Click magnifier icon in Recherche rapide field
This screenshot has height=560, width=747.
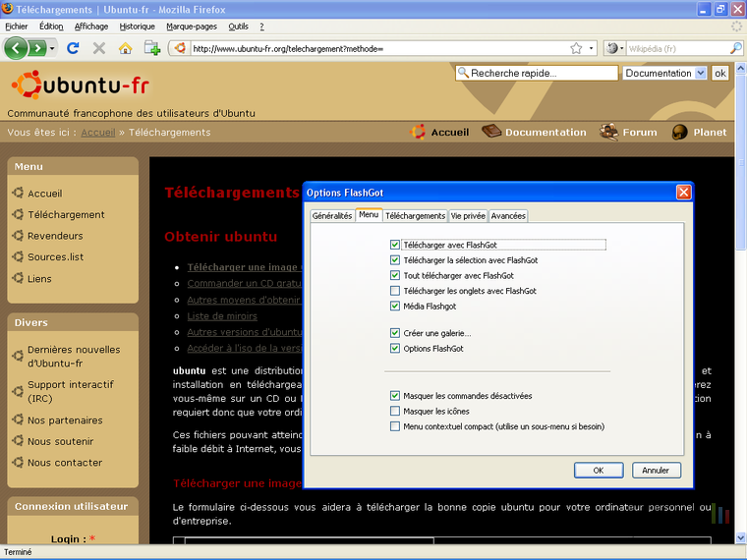(x=463, y=73)
